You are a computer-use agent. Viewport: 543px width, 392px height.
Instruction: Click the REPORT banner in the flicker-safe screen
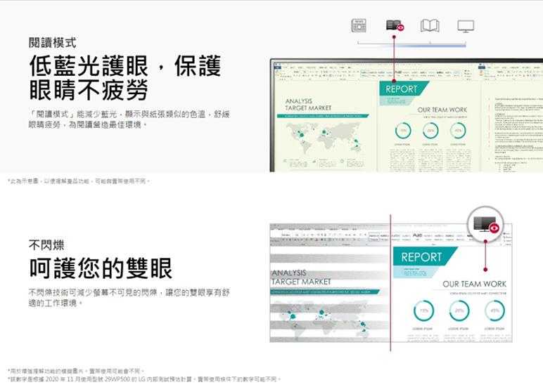coord(421,257)
